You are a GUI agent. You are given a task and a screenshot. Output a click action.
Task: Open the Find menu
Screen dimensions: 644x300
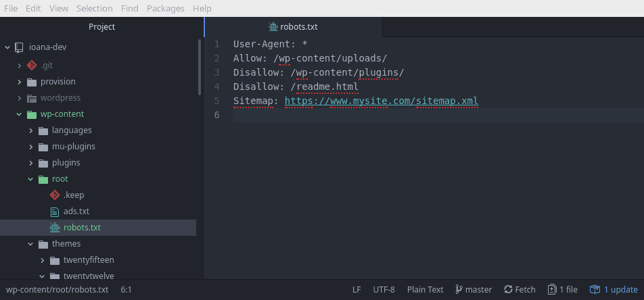130,8
